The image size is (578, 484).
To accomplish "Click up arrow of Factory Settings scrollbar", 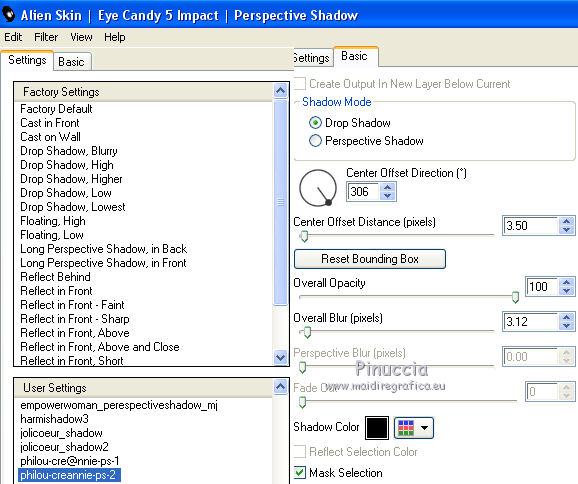I will pyautogui.click(x=281, y=91).
